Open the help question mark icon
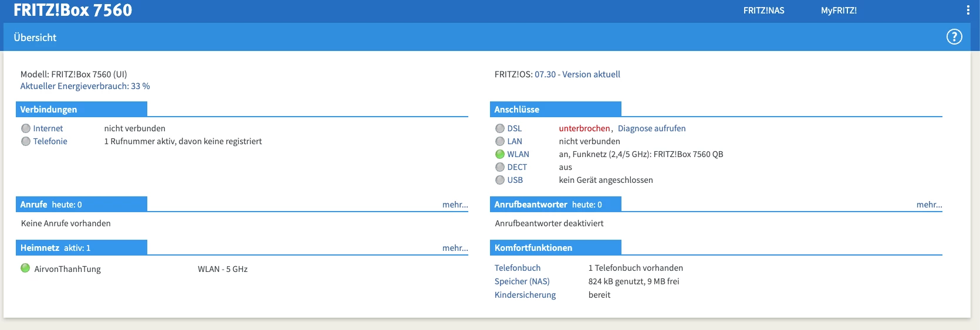 (954, 37)
